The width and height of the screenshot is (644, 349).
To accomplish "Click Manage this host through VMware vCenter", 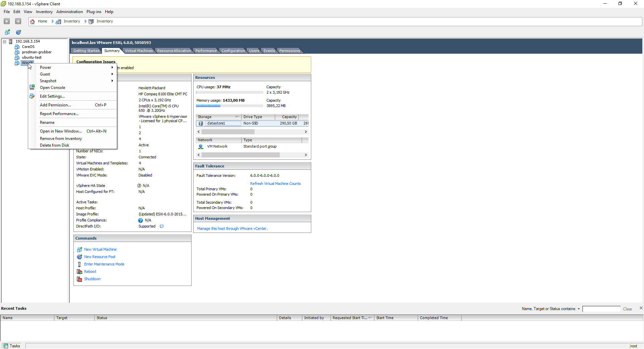I will coord(232,229).
